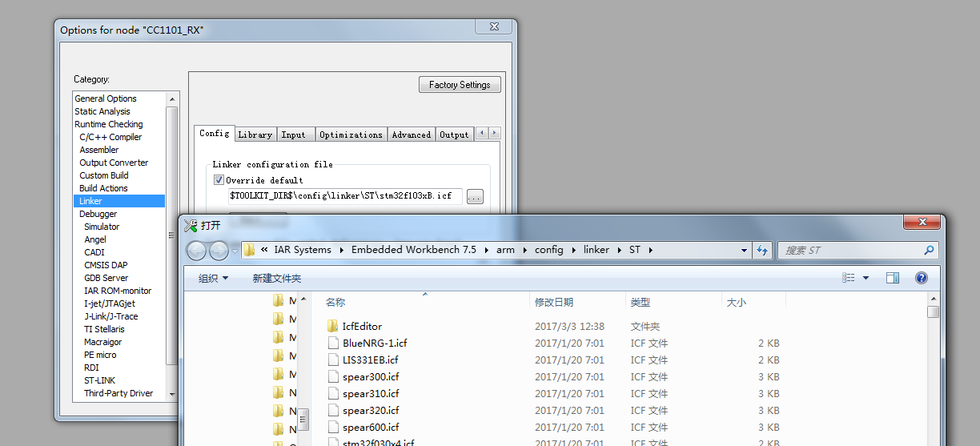The width and height of the screenshot is (980, 446).
Task: Click the IcfEditor folder icon
Action: pos(333,326)
